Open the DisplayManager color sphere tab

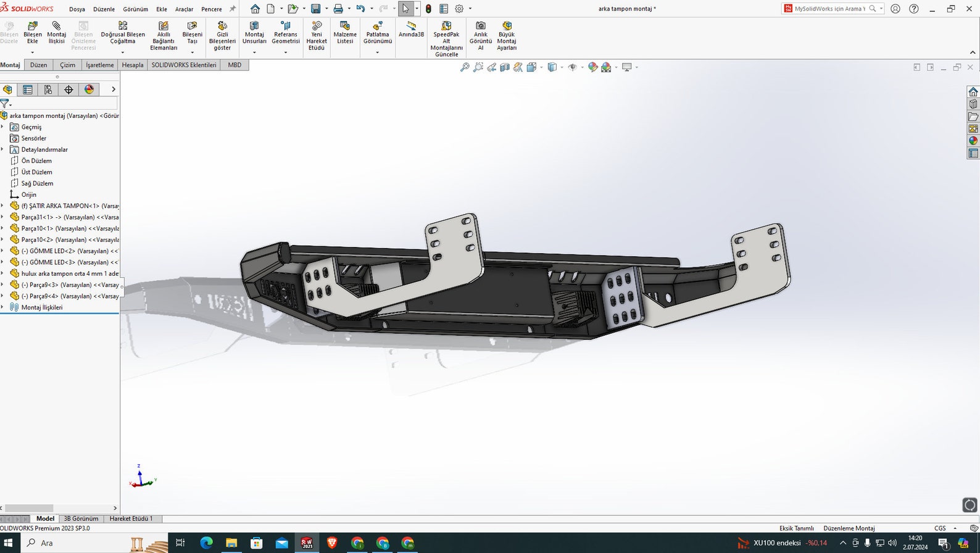89,89
